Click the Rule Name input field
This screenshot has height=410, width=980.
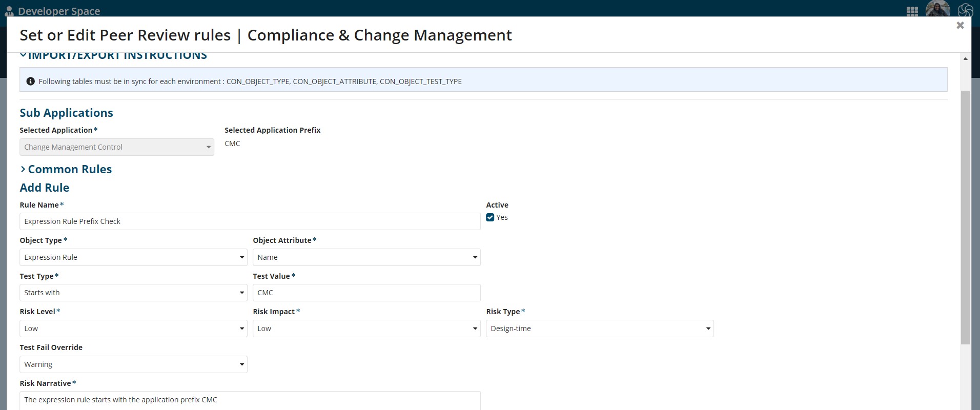click(250, 221)
